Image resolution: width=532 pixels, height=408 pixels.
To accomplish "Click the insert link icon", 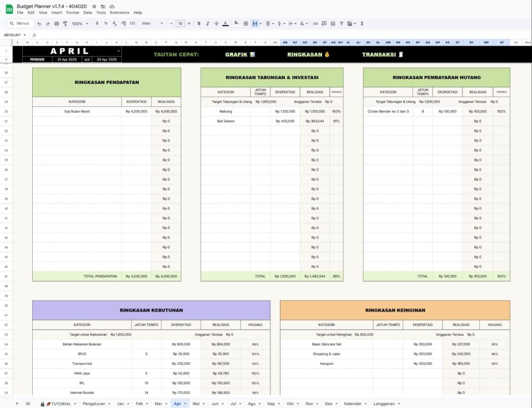I will tap(315, 23).
